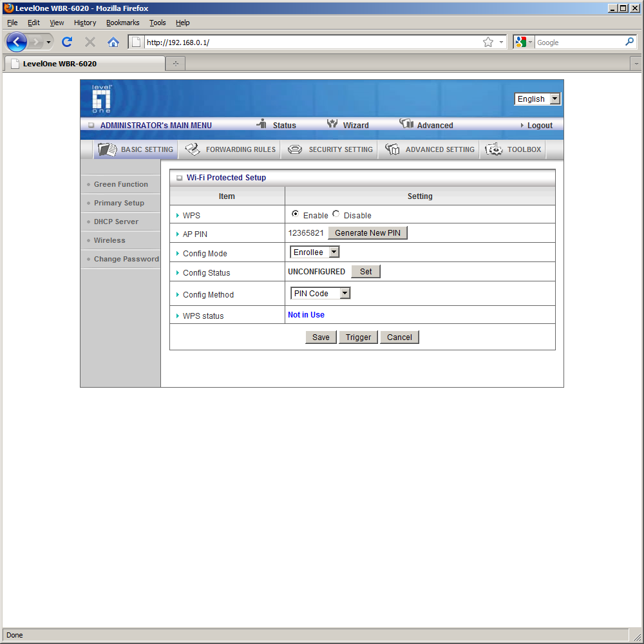Viewport: 644px width, 644px height.
Task: Click the Google search engine icon
Action: [x=521, y=42]
